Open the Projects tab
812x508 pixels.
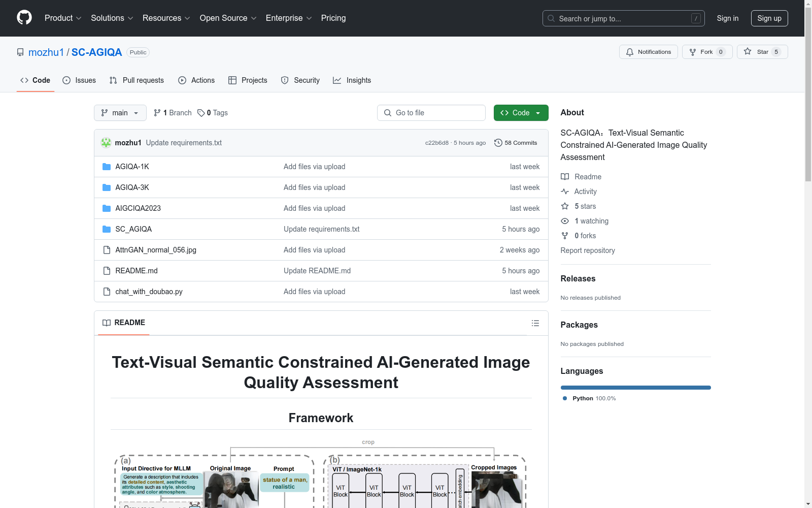[x=248, y=80]
